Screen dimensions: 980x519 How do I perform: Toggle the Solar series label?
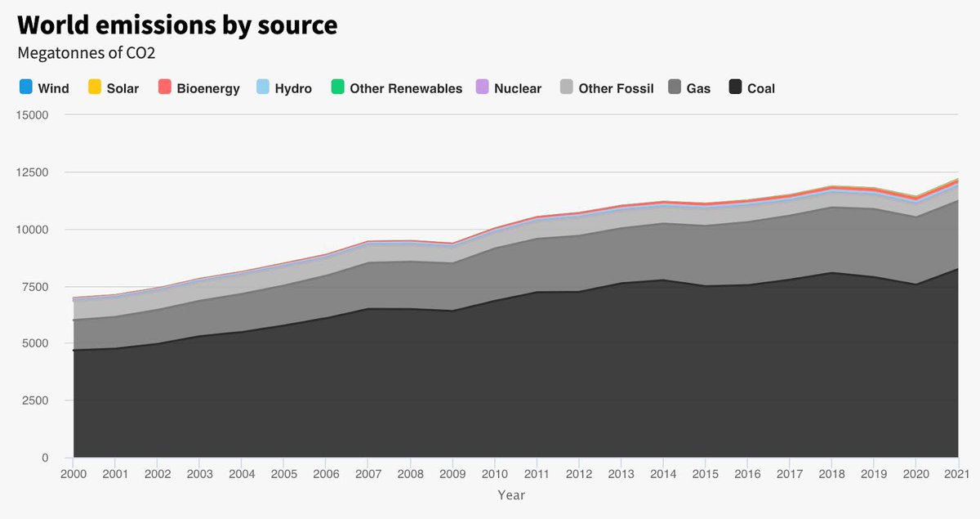pos(122,88)
